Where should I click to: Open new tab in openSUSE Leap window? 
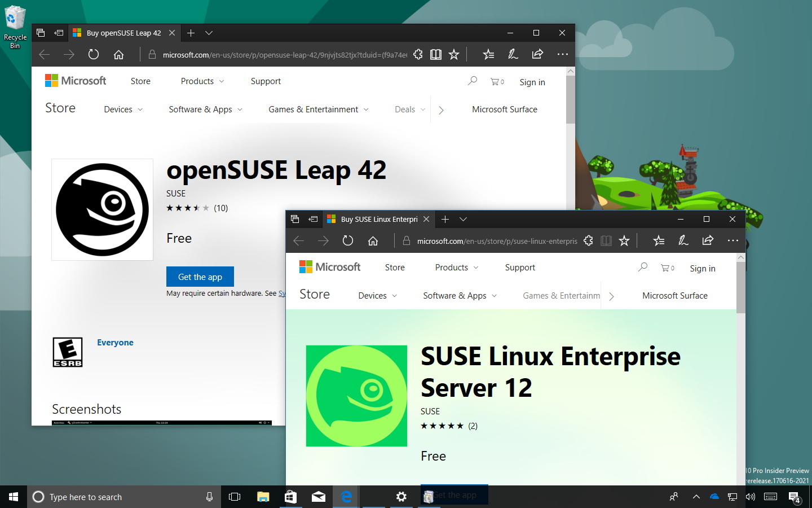point(191,33)
